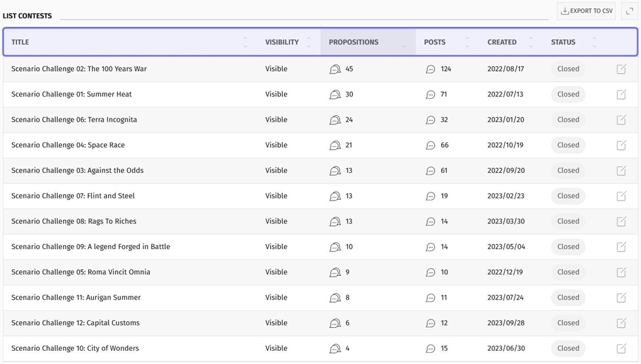Sort table by Status column
The height and width of the screenshot is (364, 641).
point(563,42)
